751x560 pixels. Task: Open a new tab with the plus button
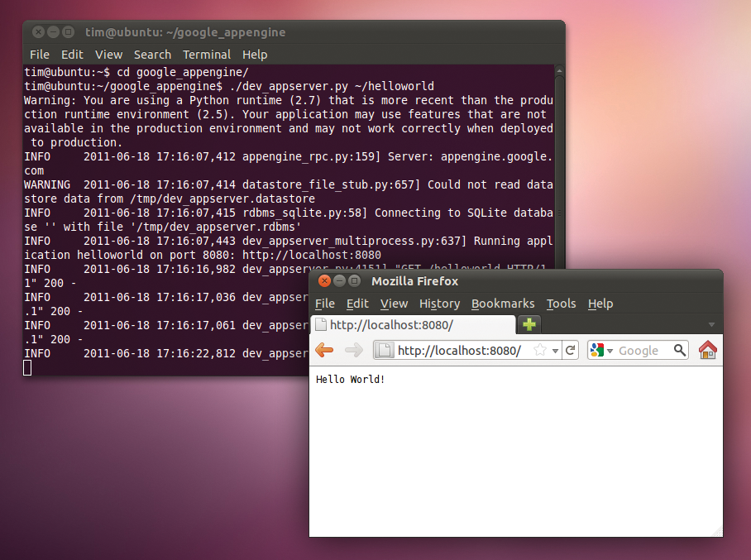click(x=528, y=324)
